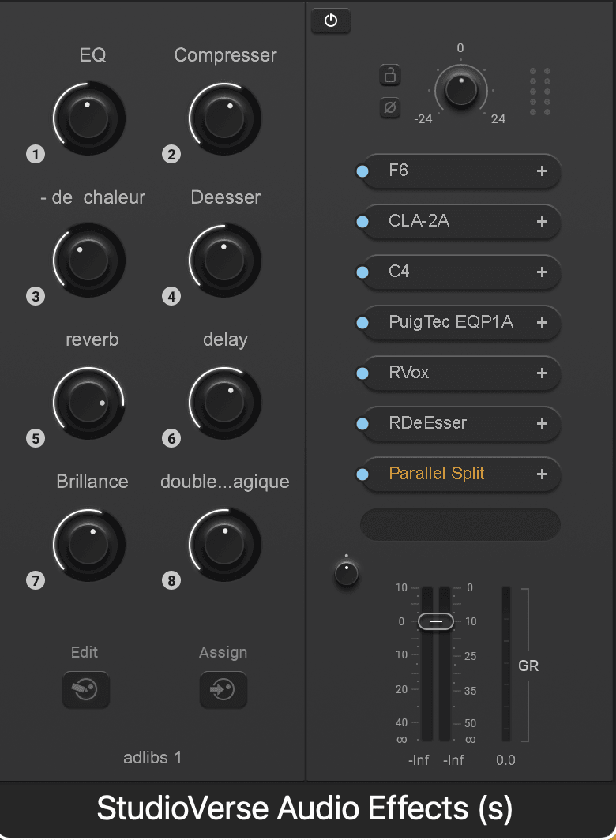
Task: Toggle the plugin power button
Action: pyautogui.click(x=331, y=21)
